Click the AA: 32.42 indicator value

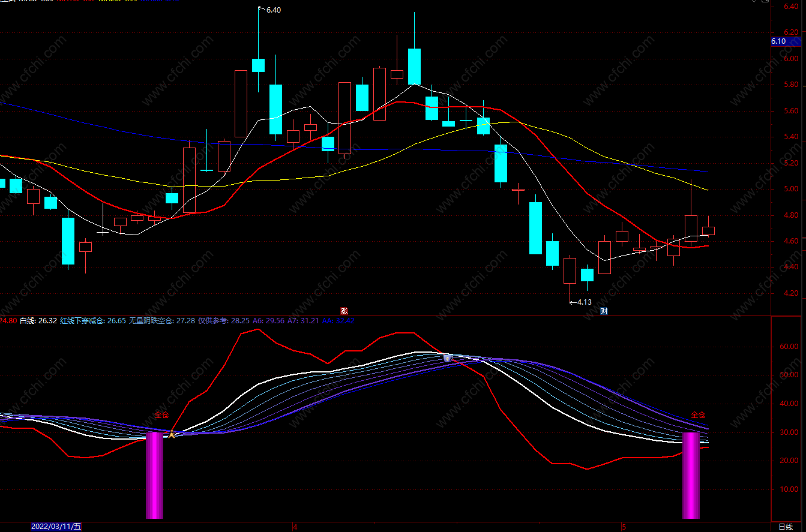tap(338, 321)
